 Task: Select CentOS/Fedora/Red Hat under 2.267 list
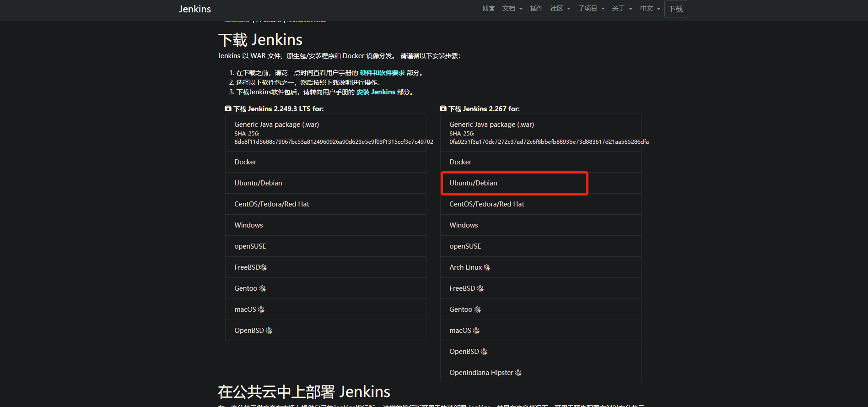point(540,204)
